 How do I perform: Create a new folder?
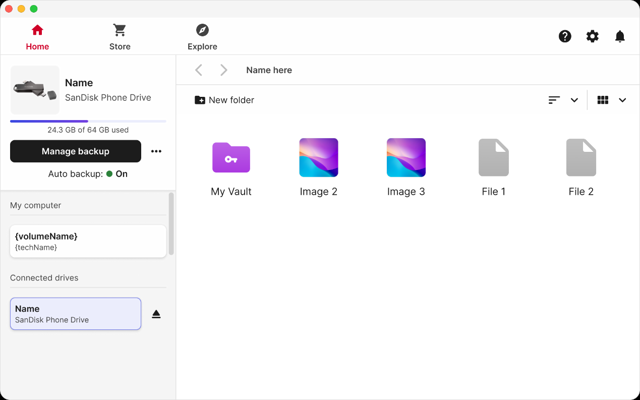(224, 100)
